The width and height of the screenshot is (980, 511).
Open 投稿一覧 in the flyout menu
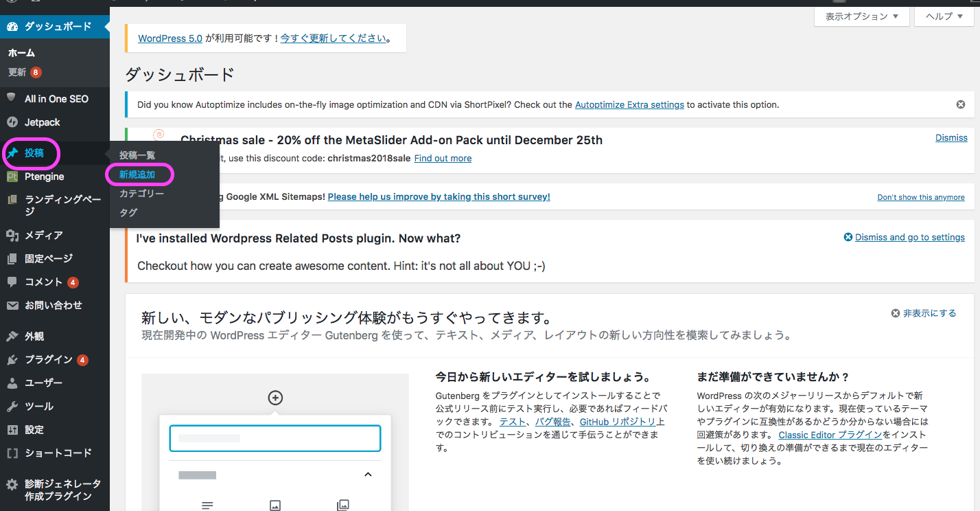(x=137, y=155)
